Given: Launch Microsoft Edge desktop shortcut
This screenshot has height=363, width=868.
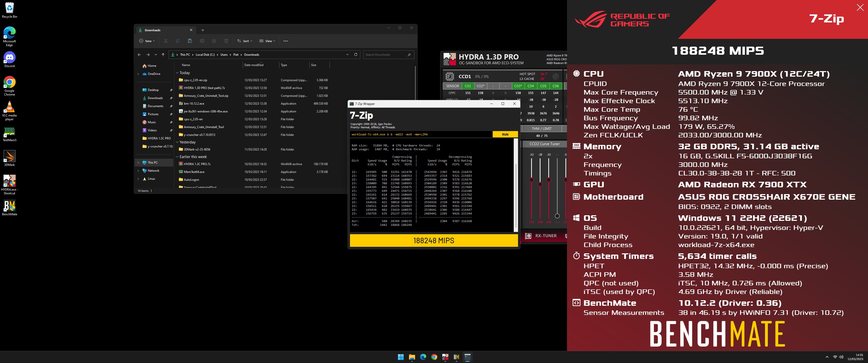Looking at the screenshot, I should point(9,36).
